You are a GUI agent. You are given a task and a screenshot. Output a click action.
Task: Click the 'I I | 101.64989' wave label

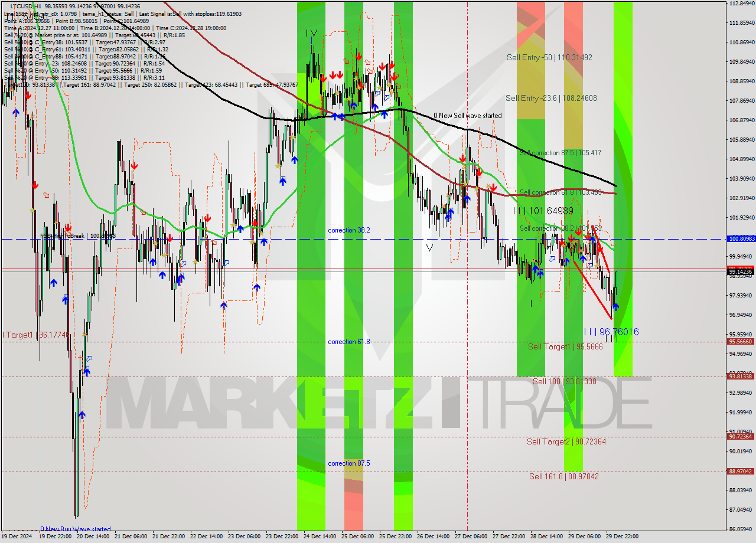(x=543, y=211)
